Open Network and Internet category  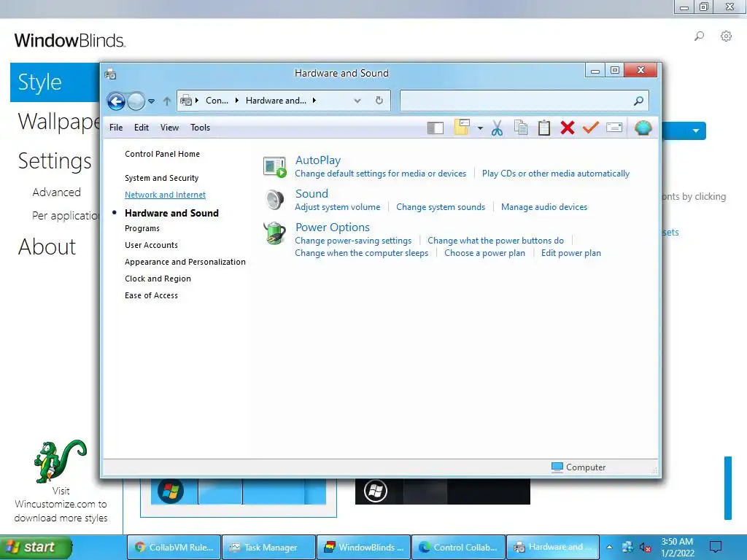point(165,195)
